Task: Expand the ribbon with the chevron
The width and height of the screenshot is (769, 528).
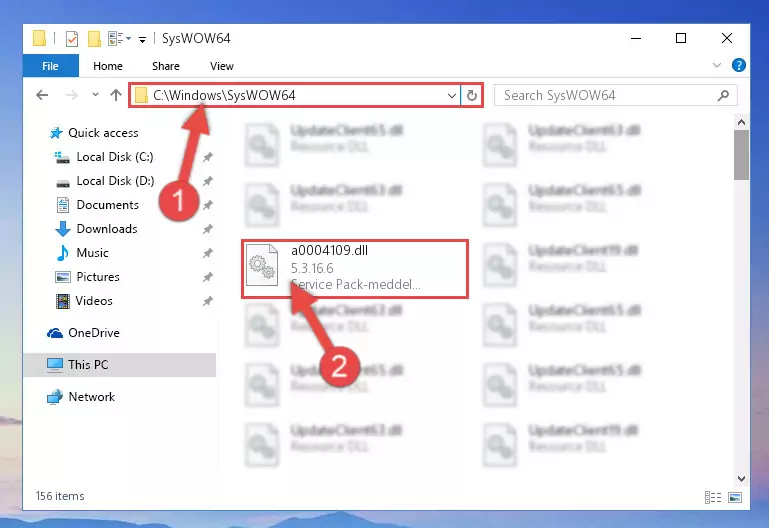Action: click(717, 65)
